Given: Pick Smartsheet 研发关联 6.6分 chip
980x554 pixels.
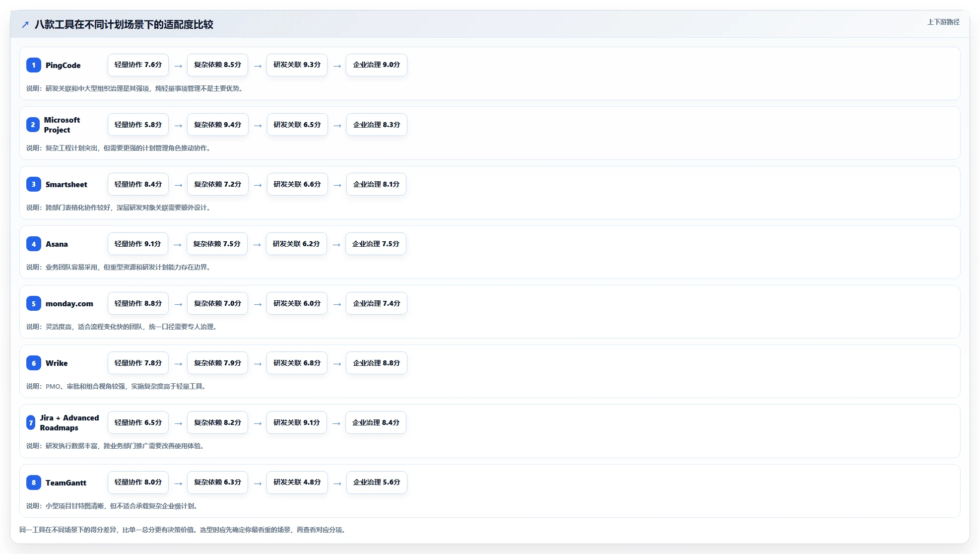Looking at the screenshot, I should point(297,184).
